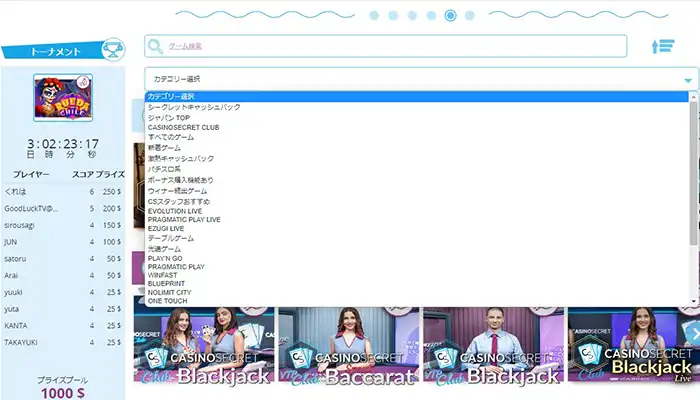Click the dropdown list scrollbar thumb
Viewport: 700px width, 400px height.
pyautogui.click(x=693, y=173)
